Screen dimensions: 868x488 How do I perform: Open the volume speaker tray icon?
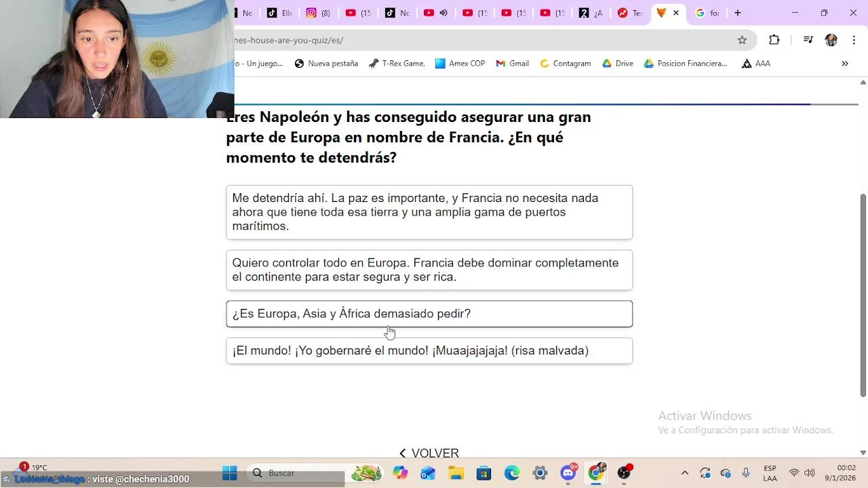pos(809,473)
